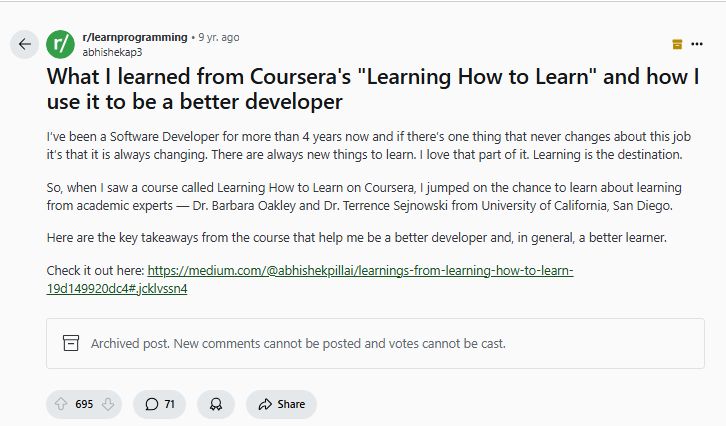Visit the r/learnprogramming subreddit link
Screen dimensions: 726x426
pyautogui.click(x=134, y=37)
